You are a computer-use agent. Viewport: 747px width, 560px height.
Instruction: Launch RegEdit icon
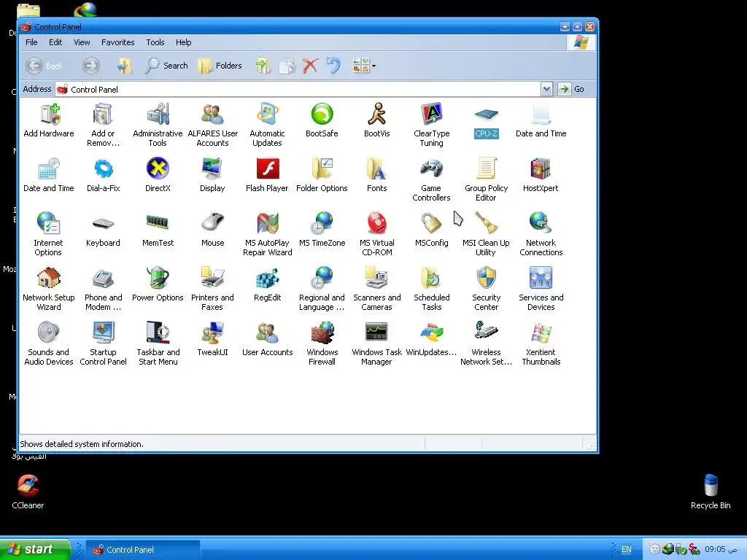267,285
